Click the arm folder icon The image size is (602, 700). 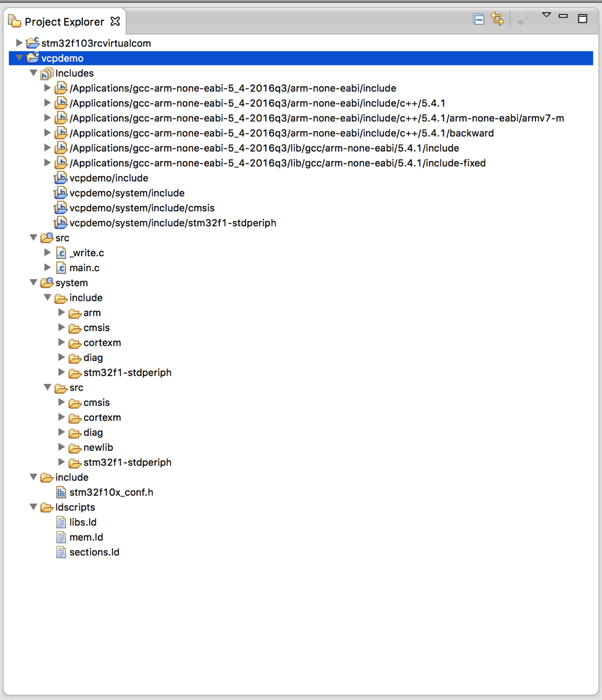click(x=75, y=313)
